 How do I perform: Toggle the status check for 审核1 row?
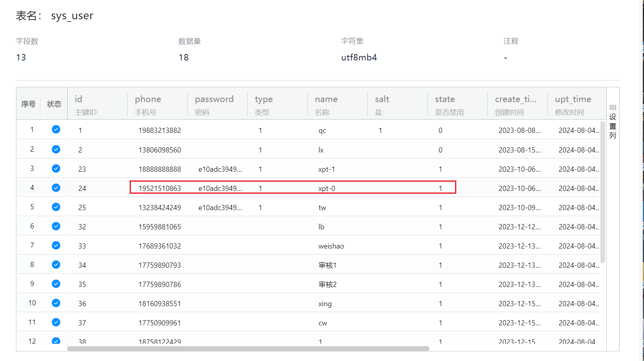point(56,265)
